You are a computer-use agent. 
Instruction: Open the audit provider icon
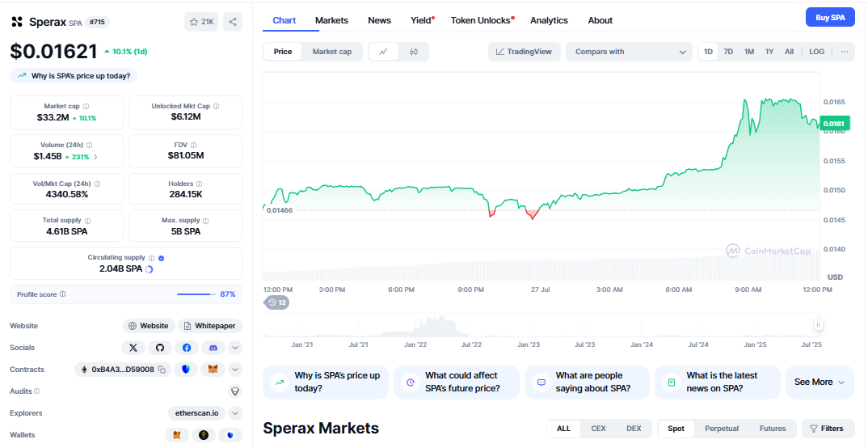pyautogui.click(x=235, y=391)
